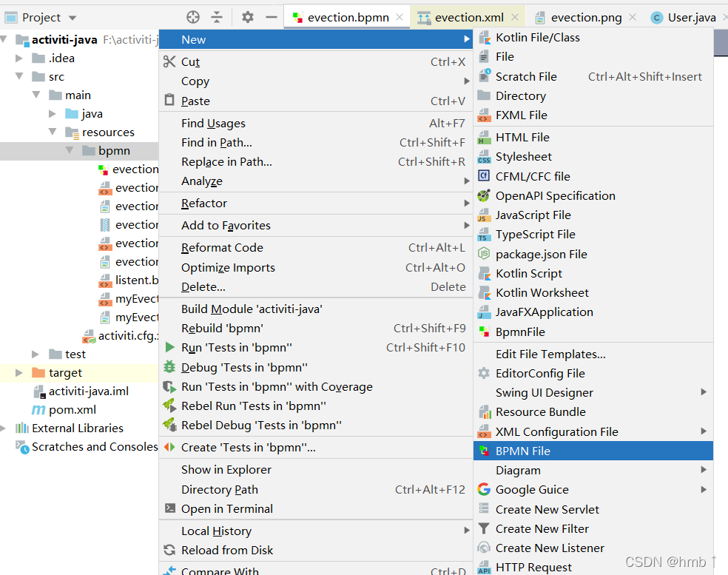Collapse the resources folder
The image size is (728, 575).
coord(53,132)
